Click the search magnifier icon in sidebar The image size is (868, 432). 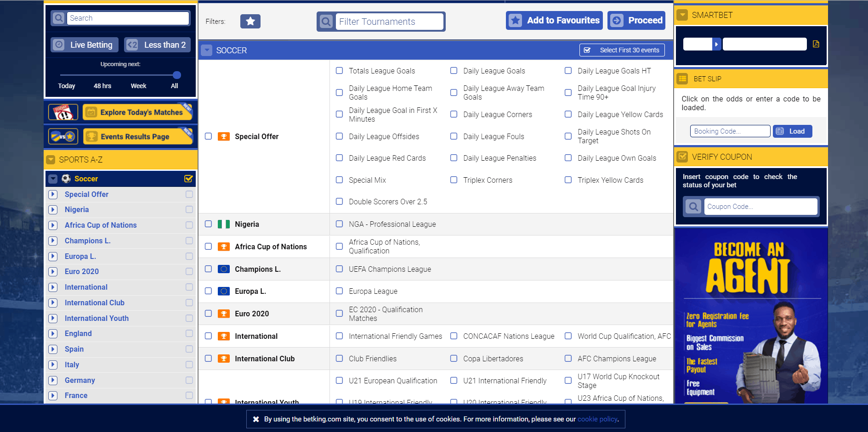pos(58,18)
